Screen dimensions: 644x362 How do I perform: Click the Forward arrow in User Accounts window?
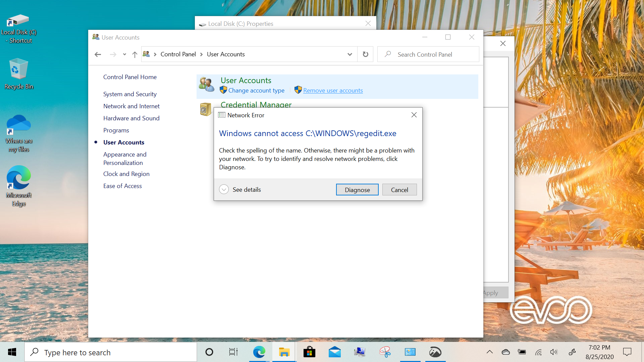coord(113,54)
